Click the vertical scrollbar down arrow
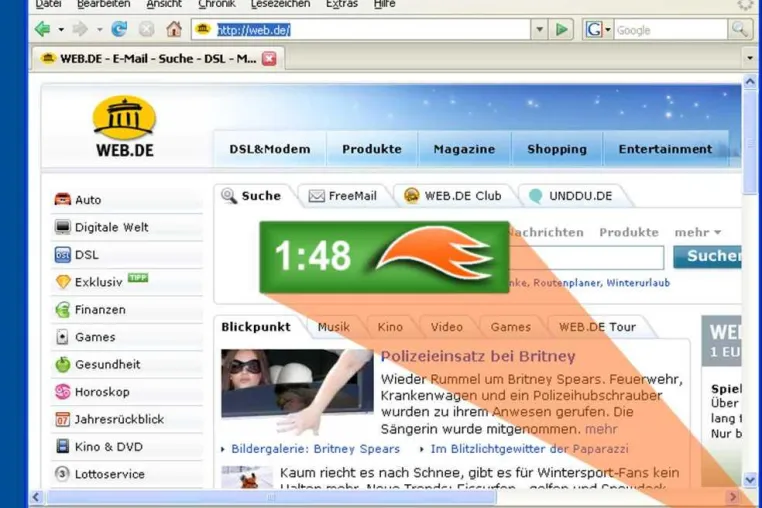The width and height of the screenshot is (762, 508). tap(749, 480)
